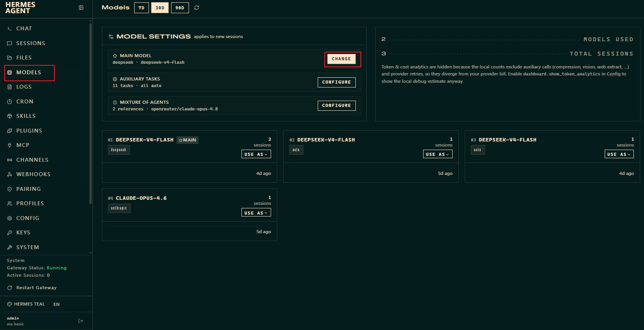Log out using the exit icon beside admin
644x330 pixels.
(81, 321)
